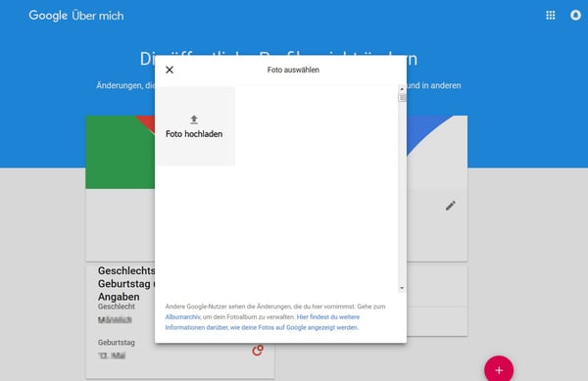Click the Foto auswählen dialog title
Screen dimensions: 588x381
293,71
